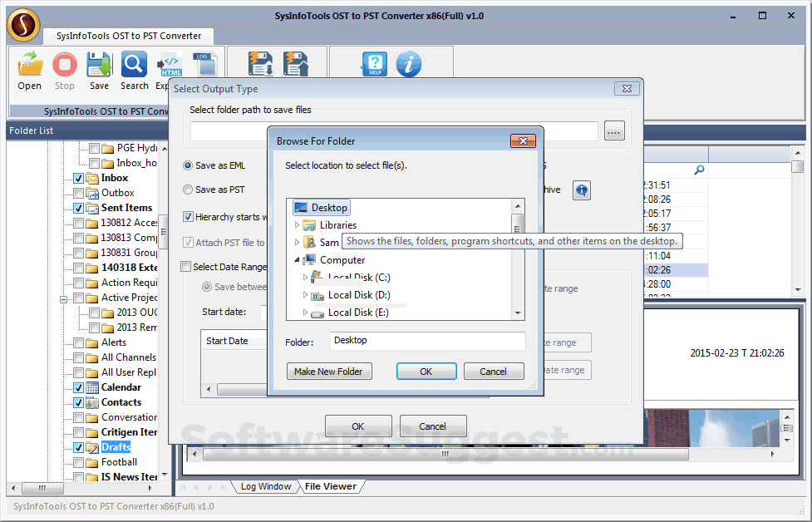This screenshot has height=522, width=812.
Task: Click the Save toolbar icon
Action: (x=99, y=65)
